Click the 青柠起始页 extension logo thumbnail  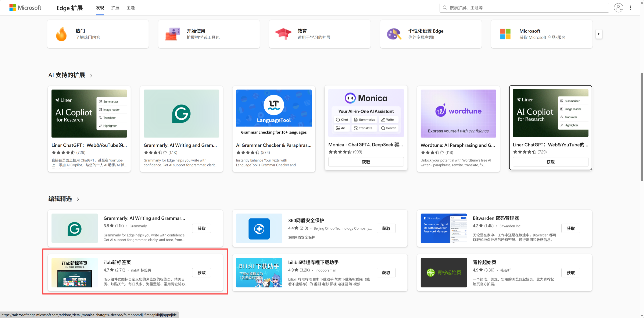pos(444,272)
